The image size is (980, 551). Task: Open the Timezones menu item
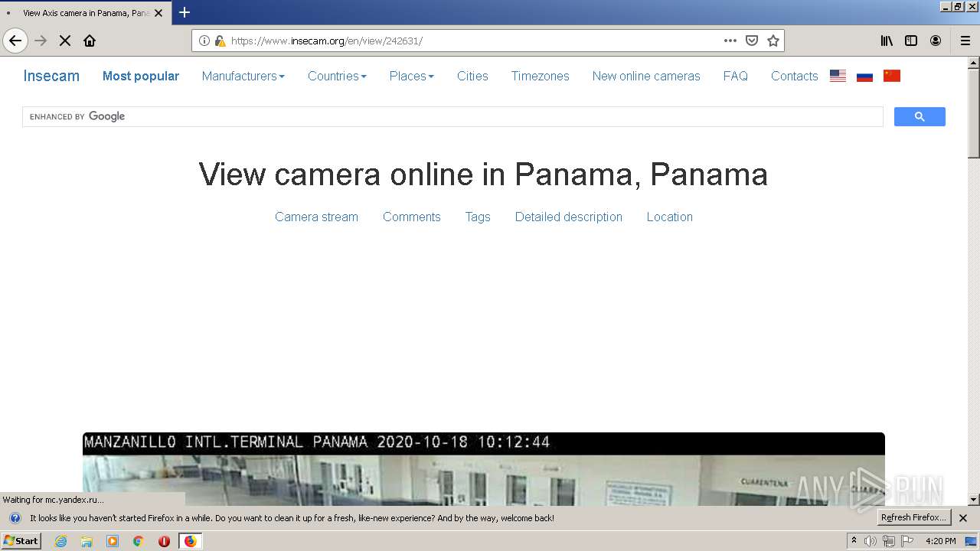point(540,76)
